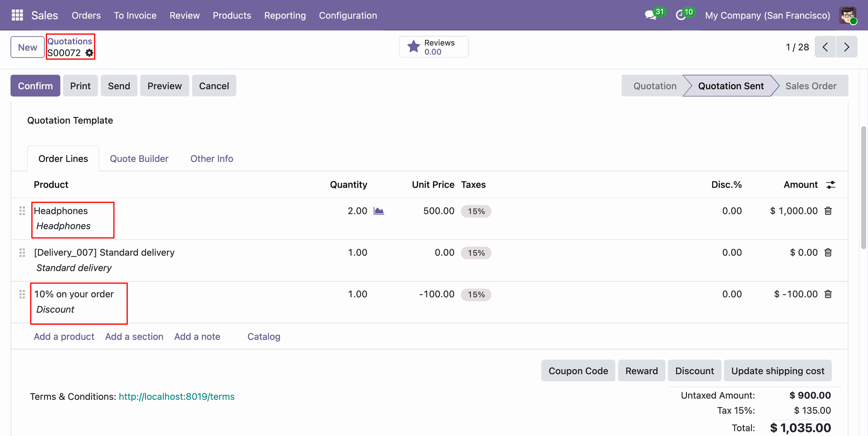
Task: Click the vertical page scrollbar
Action: (x=863, y=188)
